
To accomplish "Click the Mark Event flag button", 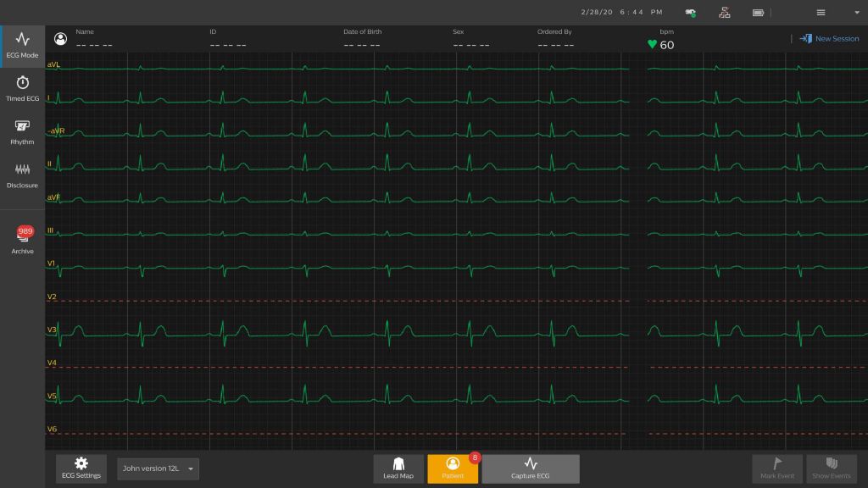I will coord(776,469).
